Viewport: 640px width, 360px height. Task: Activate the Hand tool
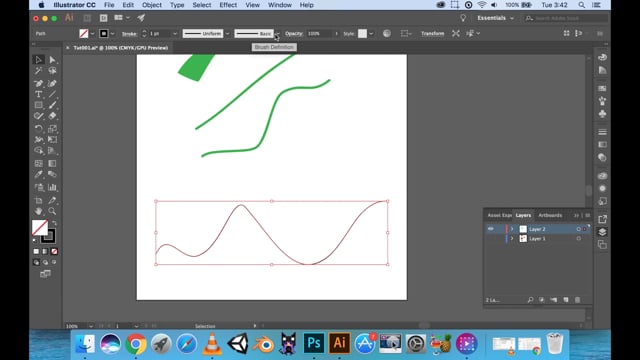coord(38,211)
